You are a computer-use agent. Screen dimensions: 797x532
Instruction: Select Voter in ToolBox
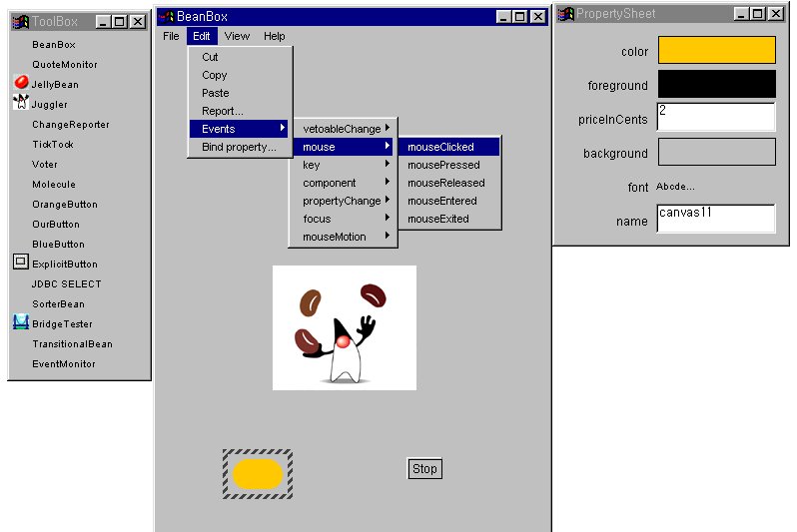click(45, 164)
